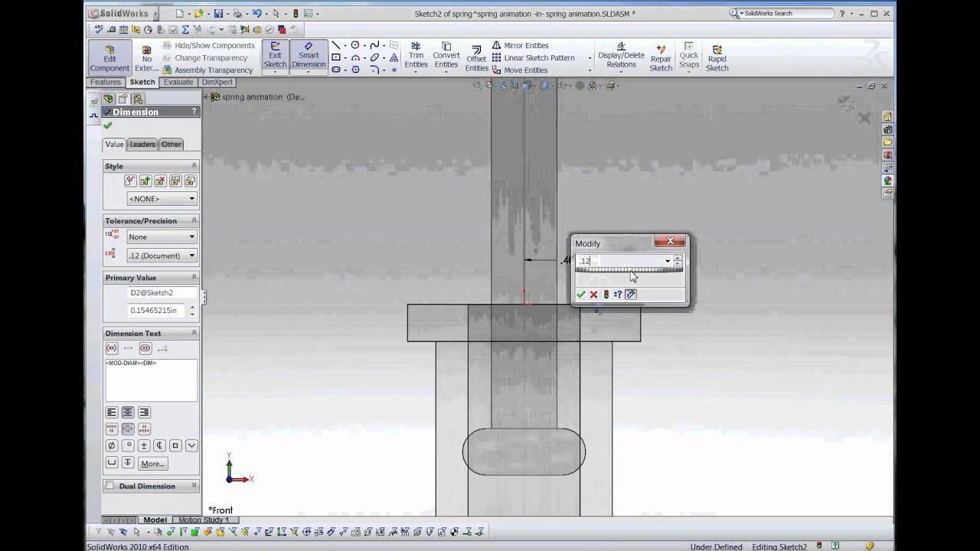Toggle center justify in Dimension Text
The height and width of the screenshot is (551, 980).
(128, 412)
